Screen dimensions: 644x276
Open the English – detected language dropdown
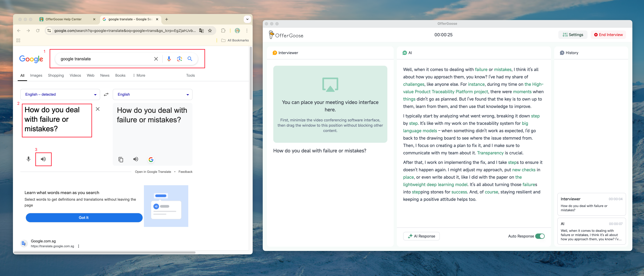click(x=60, y=94)
